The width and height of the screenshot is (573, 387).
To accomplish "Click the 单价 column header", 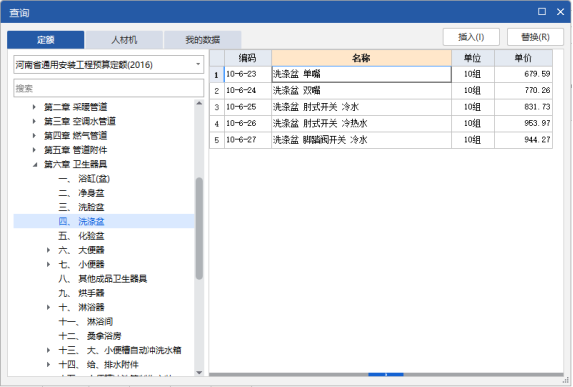I will click(523, 58).
